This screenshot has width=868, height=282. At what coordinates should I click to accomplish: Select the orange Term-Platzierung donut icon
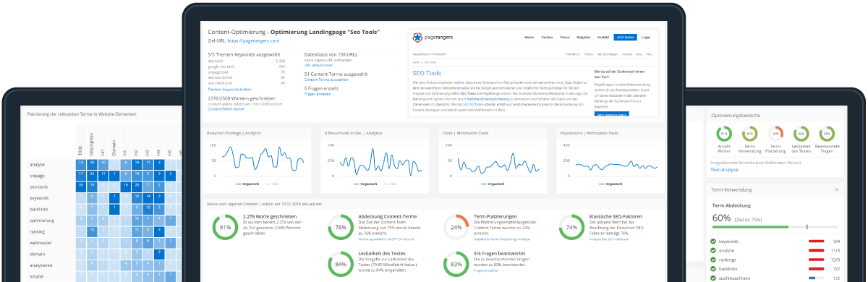pyautogui.click(x=776, y=134)
